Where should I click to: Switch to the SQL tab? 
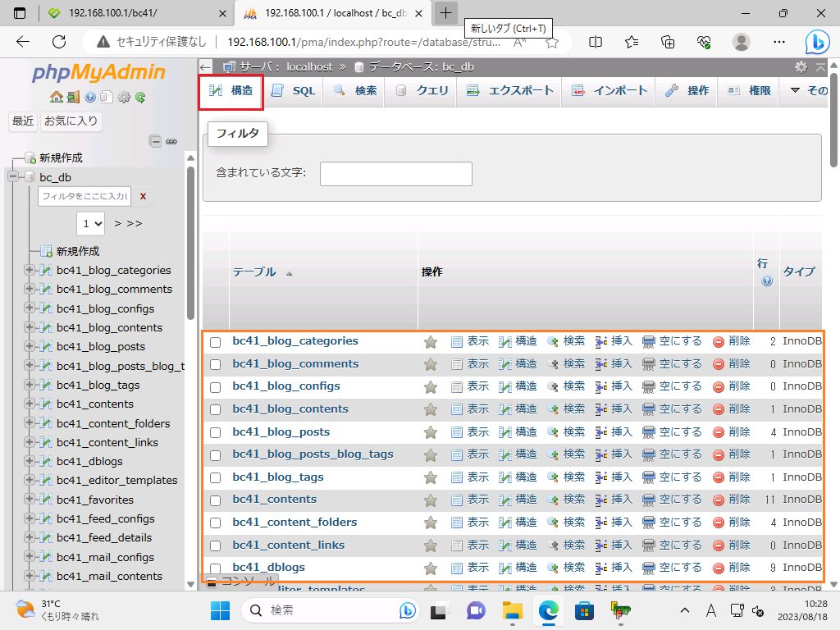tap(293, 91)
